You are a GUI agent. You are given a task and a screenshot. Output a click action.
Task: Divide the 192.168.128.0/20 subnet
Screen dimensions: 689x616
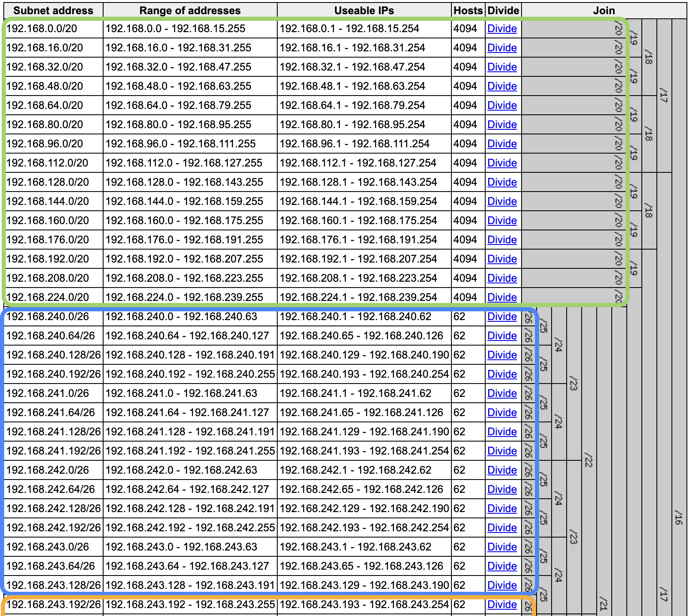point(502,182)
